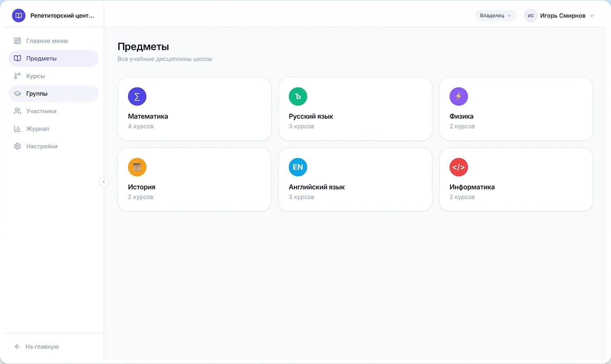The width and height of the screenshot is (611, 364).
Task: Click the Курсы branch icon
Action: click(17, 76)
